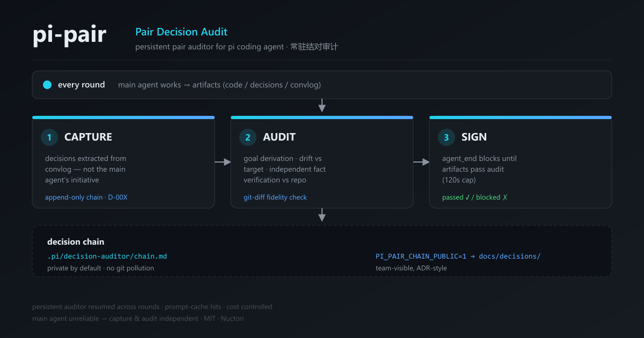The height and width of the screenshot is (338, 644).
Task: Select the step 2 AUDIT number badge
Action: tap(248, 137)
